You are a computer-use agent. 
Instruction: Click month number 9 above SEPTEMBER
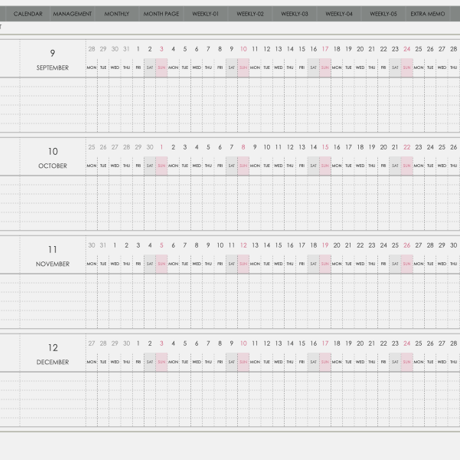(52, 53)
